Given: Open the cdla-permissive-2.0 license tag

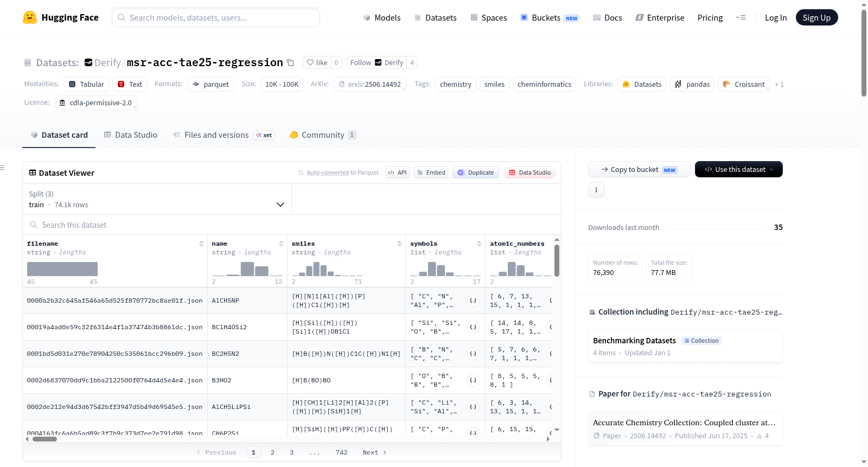Looking at the screenshot, I should pos(95,103).
